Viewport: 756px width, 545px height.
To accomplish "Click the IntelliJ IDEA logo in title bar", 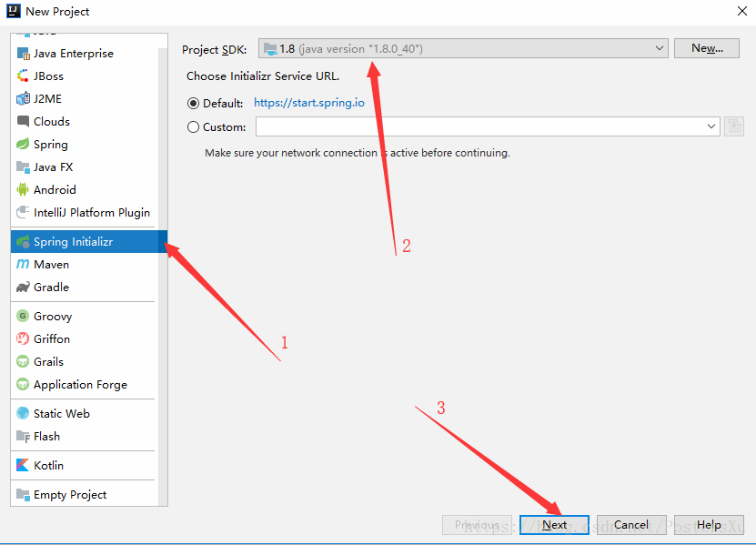I will [14, 11].
